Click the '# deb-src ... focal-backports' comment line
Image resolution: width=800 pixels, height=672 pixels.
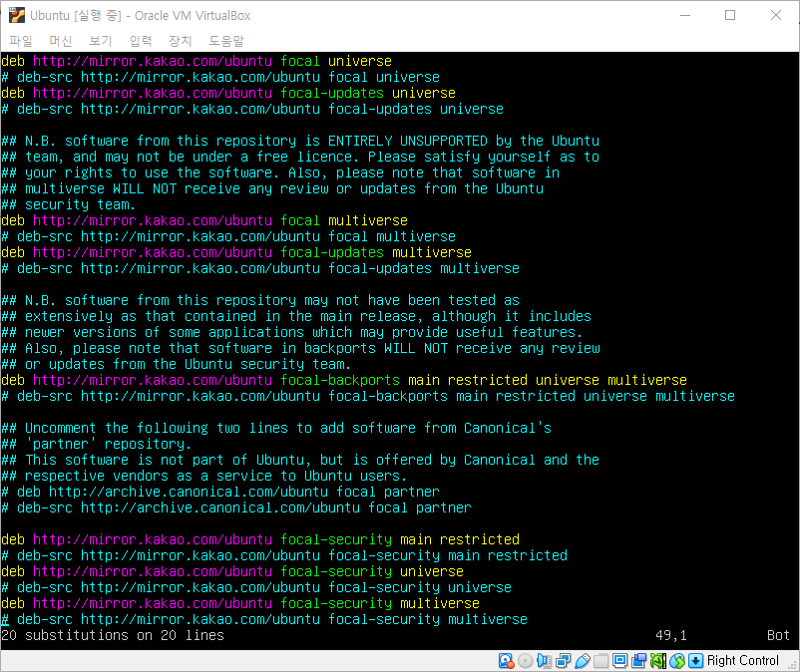click(x=368, y=396)
